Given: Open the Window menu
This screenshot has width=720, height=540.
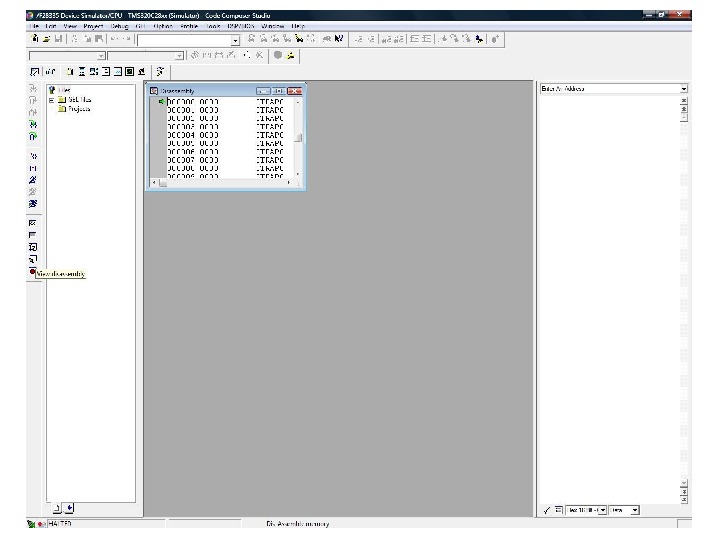Looking at the screenshot, I should 273,26.
